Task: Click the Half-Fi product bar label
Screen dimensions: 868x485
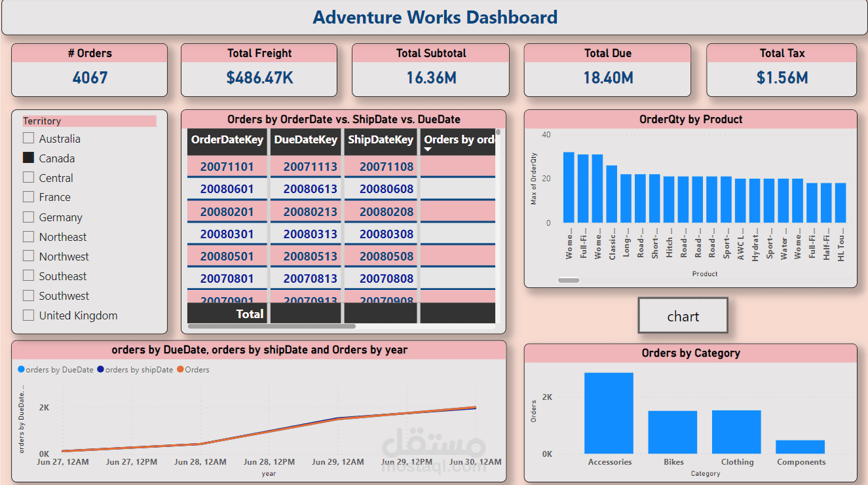Action: (827, 243)
